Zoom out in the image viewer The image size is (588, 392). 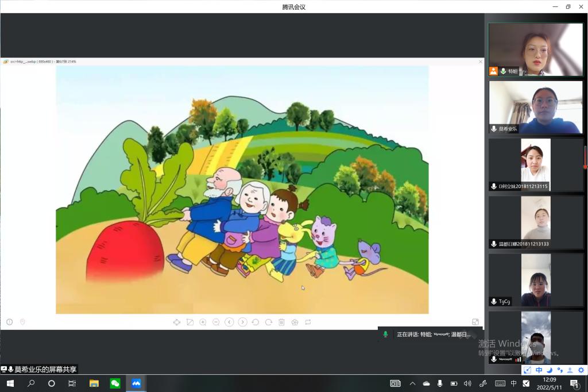tap(216, 322)
